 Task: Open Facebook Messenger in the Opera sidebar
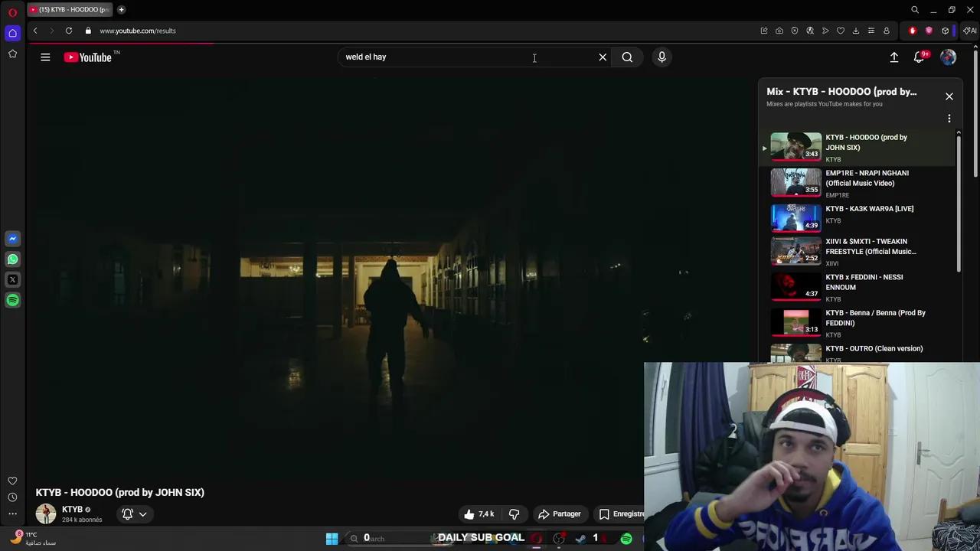pyautogui.click(x=12, y=239)
